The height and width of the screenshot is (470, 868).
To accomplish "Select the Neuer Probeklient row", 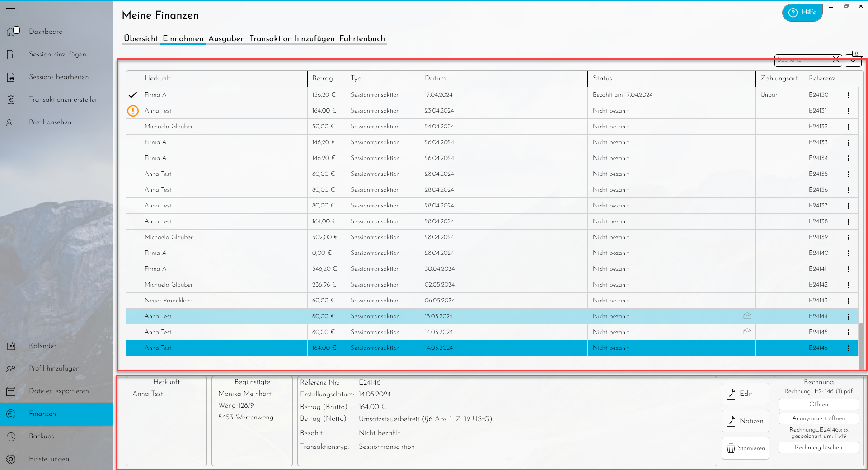I will click(x=492, y=301).
